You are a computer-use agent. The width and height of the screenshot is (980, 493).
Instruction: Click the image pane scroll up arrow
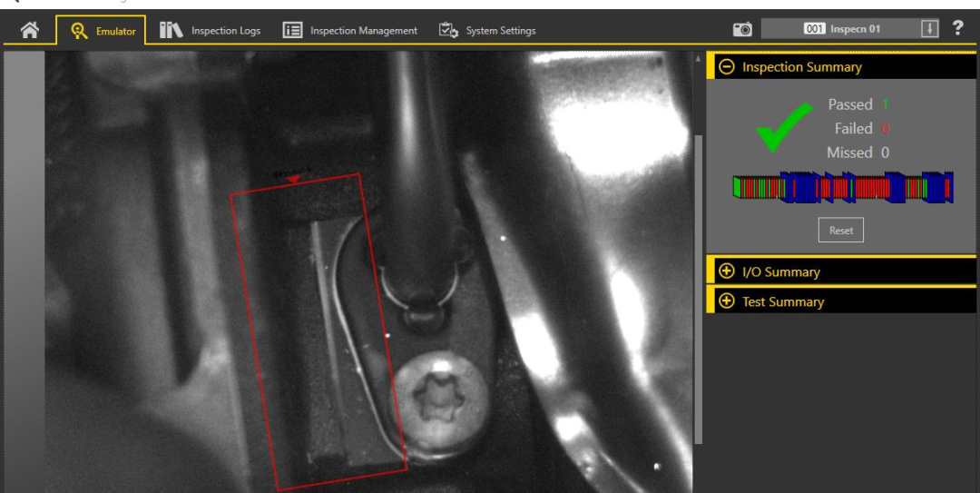698,58
